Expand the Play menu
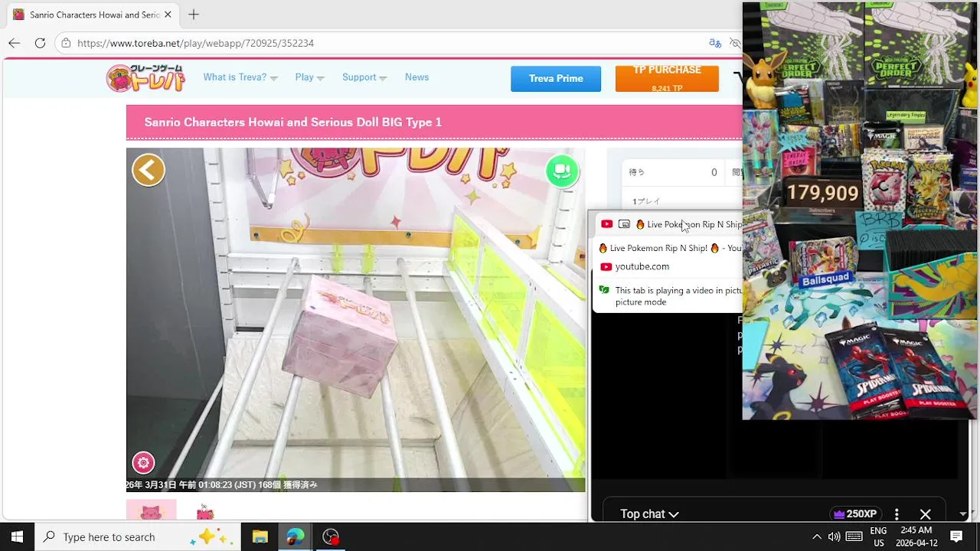 (309, 77)
